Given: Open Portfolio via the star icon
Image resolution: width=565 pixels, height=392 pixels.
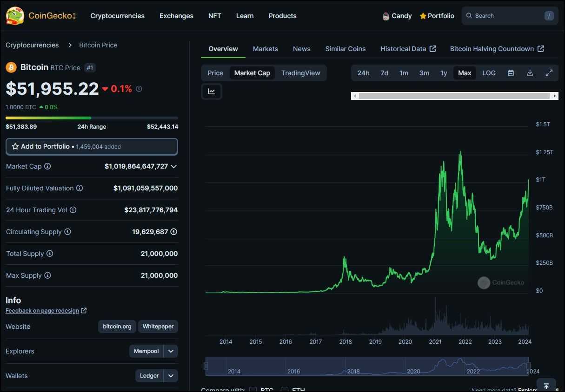Looking at the screenshot, I should [423, 16].
